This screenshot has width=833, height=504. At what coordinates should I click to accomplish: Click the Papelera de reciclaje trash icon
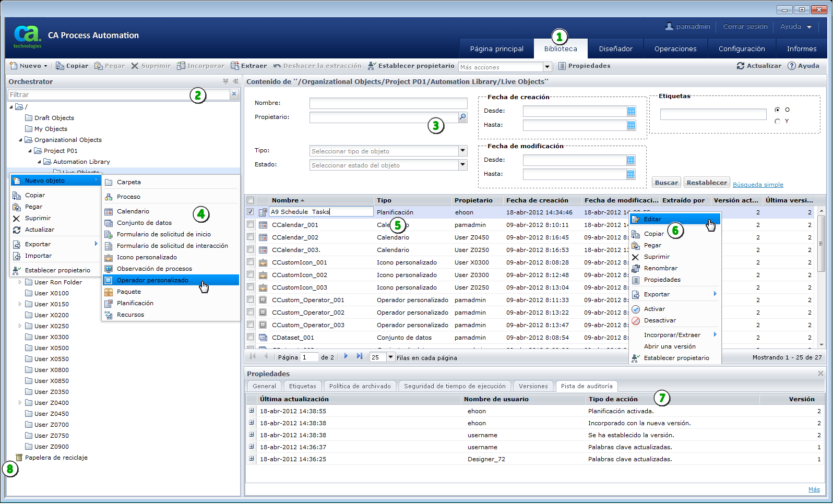(19, 458)
